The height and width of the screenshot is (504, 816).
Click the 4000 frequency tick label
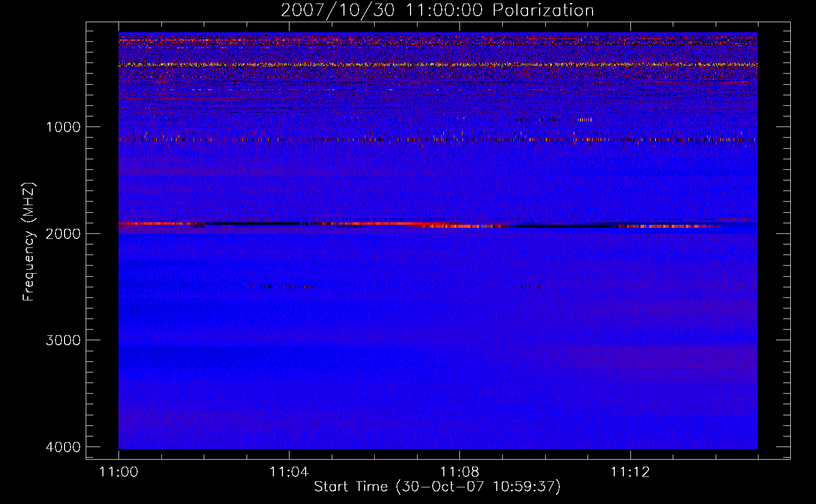click(63, 447)
